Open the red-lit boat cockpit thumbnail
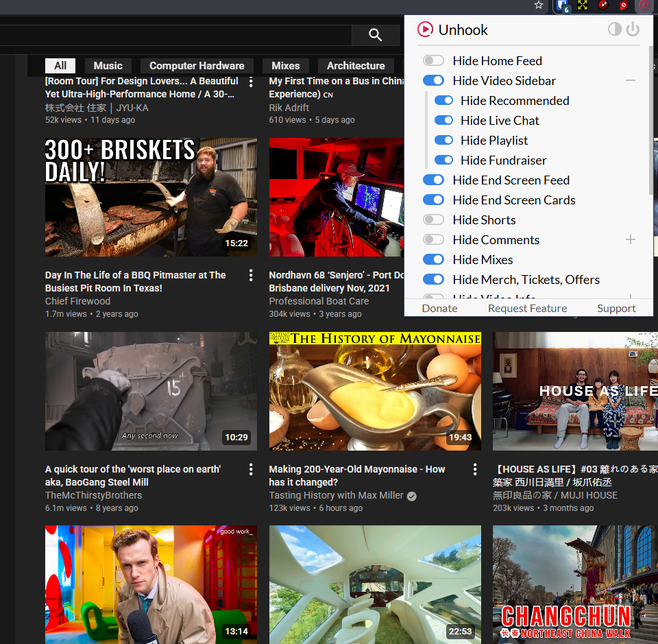This screenshot has width=658, height=644. (336, 197)
